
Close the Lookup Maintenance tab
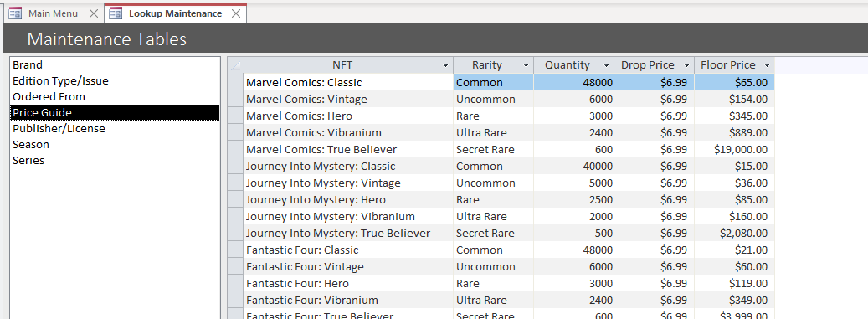pyautogui.click(x=236, y=13)
